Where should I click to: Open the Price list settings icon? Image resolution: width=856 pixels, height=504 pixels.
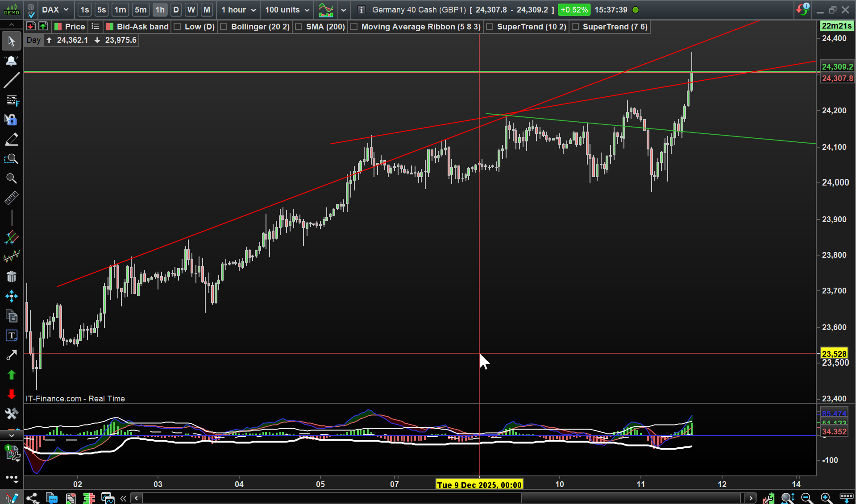tap(95, 26)
